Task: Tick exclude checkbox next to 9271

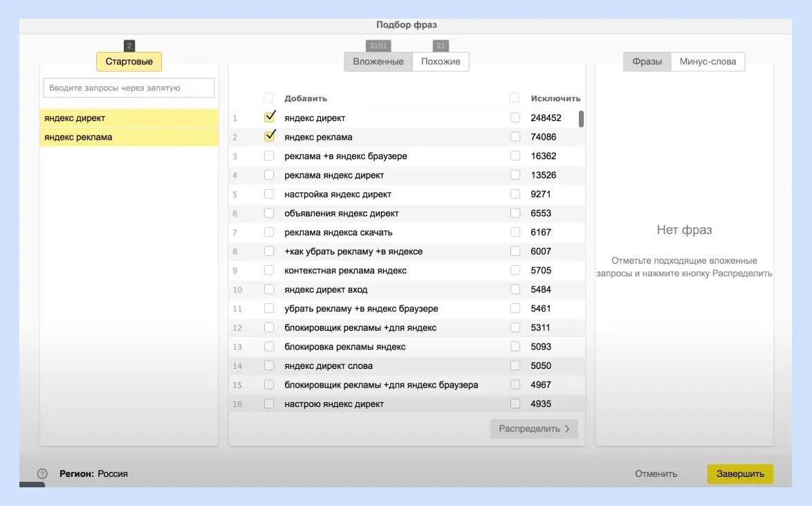Action: click(x=515, y=194)
